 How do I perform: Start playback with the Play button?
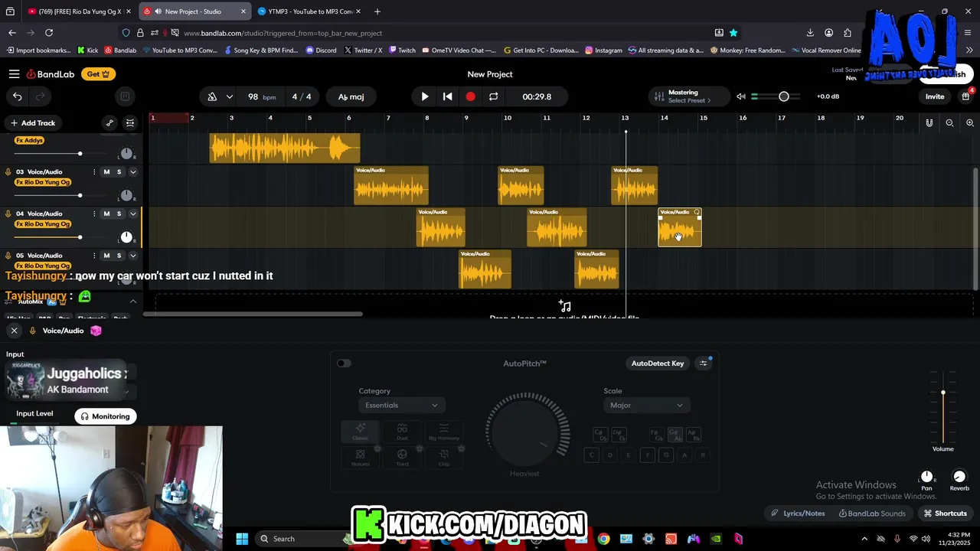point(425,96)
